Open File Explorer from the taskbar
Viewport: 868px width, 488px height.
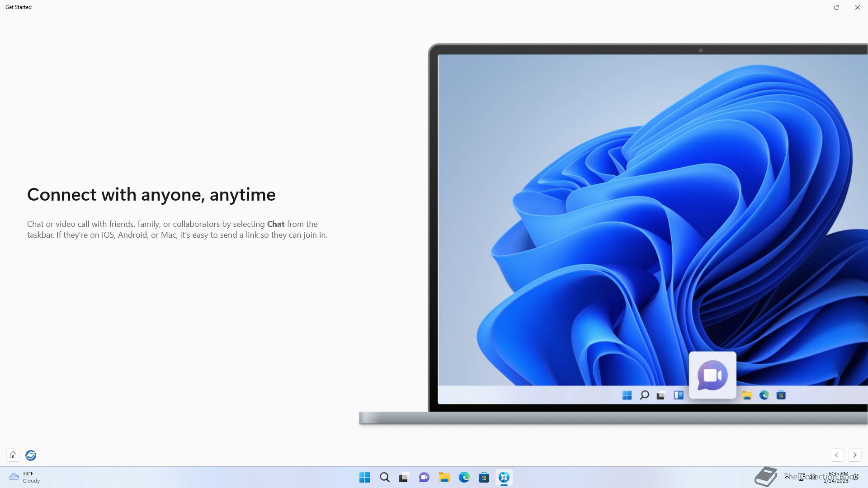click(x=444, y=477)
